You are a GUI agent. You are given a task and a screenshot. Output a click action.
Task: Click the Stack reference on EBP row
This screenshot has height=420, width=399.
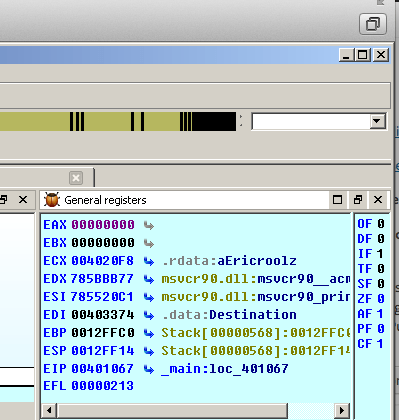[256, 333]
